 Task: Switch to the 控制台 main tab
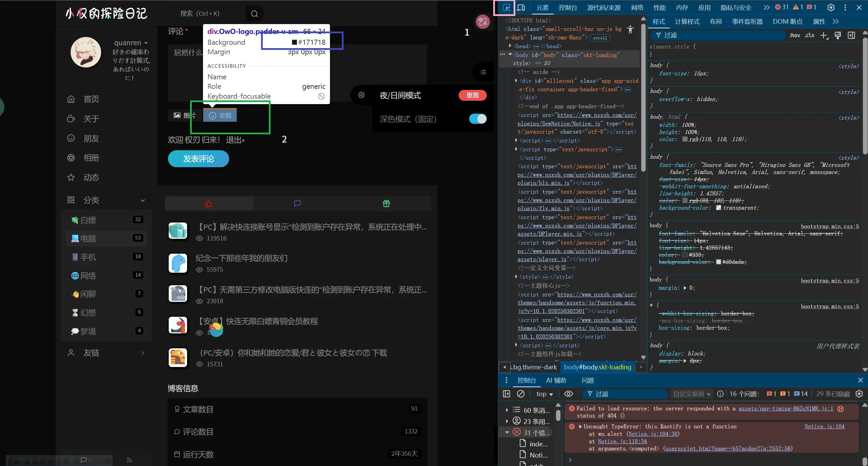(568, 7)
